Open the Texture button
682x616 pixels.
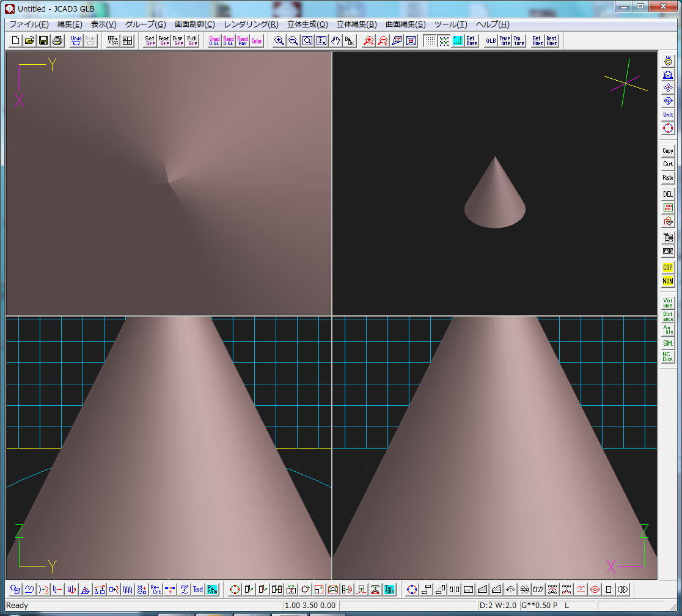[x=519, y=41]
